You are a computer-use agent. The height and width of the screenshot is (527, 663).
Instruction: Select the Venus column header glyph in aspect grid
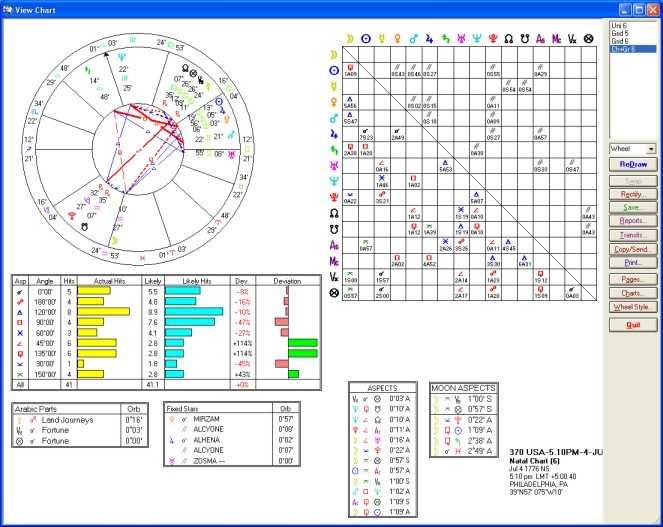pyautogui.click(x=397, y=39)
